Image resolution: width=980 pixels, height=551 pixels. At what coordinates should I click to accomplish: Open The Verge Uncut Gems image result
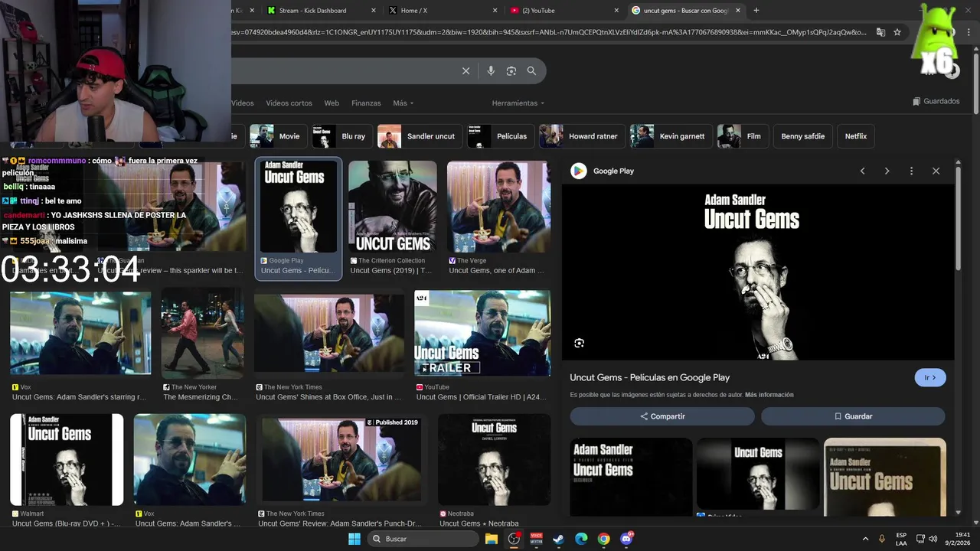[498, 207]
